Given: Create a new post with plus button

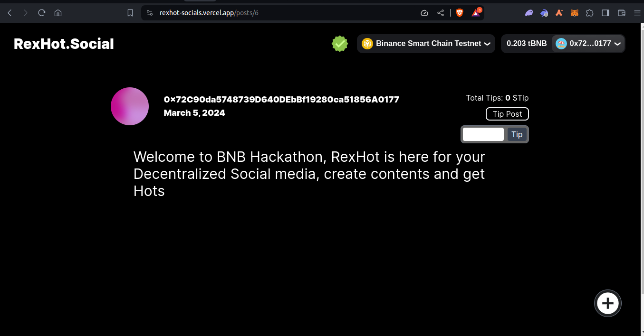Looking at the screenshot, I should tap(608, 303).
